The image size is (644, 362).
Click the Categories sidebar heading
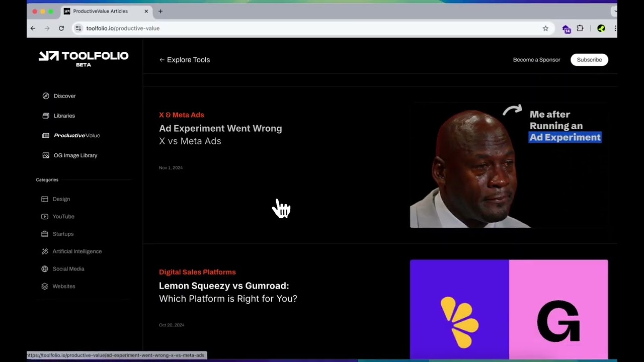click(x=47, y=179)
